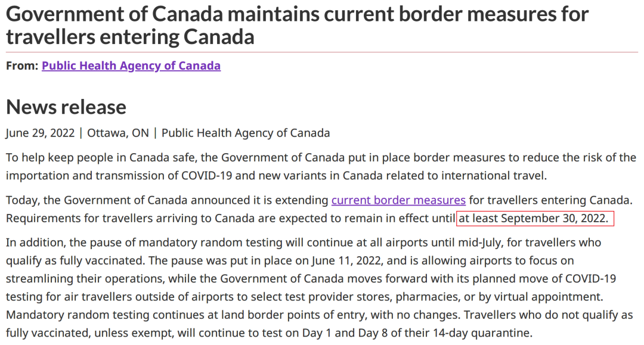
Task: Click the bold "From:" label
Action: point(22,66)
